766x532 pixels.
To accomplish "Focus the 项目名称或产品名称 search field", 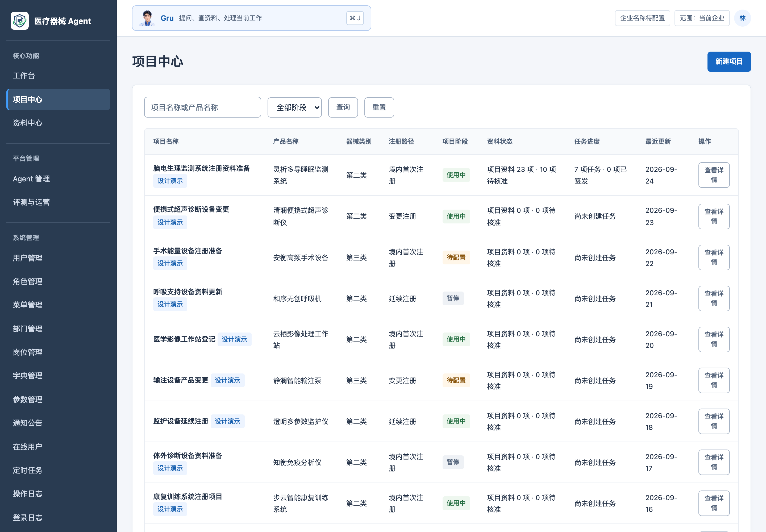I will 202,107.
